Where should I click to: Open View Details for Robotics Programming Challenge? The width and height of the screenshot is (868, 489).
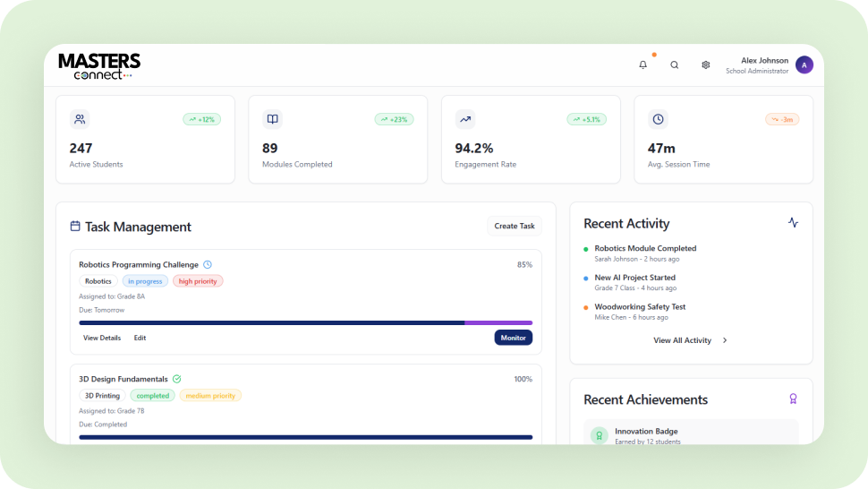tap(102, 338)
